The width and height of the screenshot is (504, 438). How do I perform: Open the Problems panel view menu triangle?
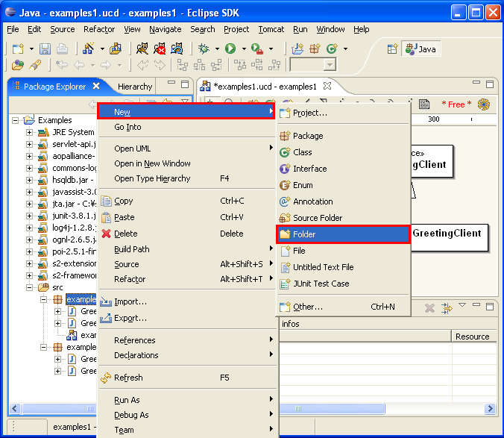pyautogui.click(x=462, y=306)
